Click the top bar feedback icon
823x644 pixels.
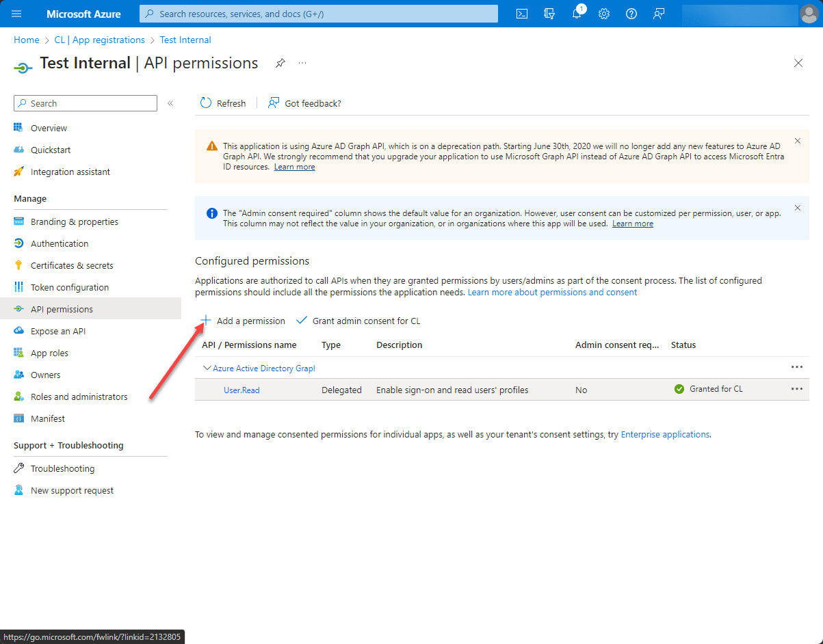coord(659,14)
